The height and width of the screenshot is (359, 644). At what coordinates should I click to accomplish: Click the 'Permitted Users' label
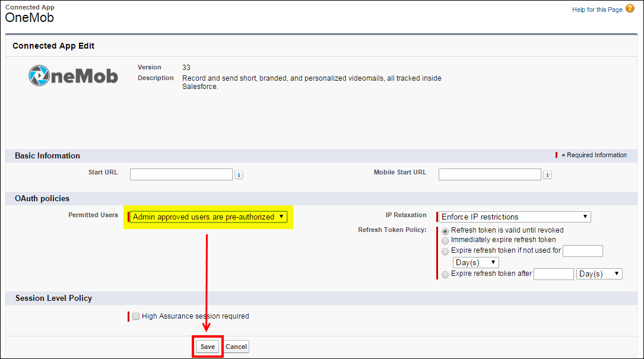click(93, 215)
